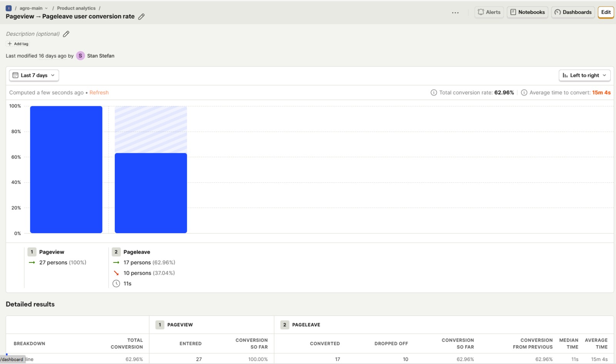This screenshot has width=616, height=364.
Task: Click the Description (optional) placeholder
Action: (33, 34)
